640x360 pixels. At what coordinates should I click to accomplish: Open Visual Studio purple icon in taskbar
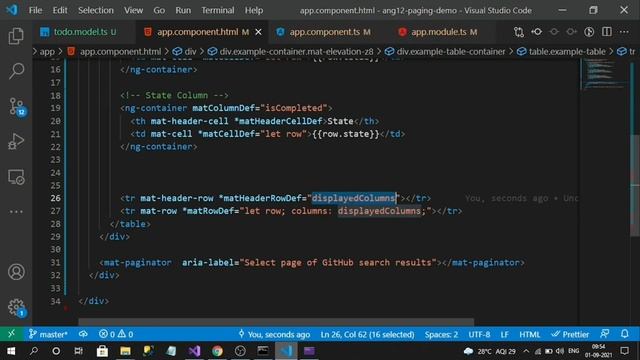pyautogui.click(x=194, y=351)
